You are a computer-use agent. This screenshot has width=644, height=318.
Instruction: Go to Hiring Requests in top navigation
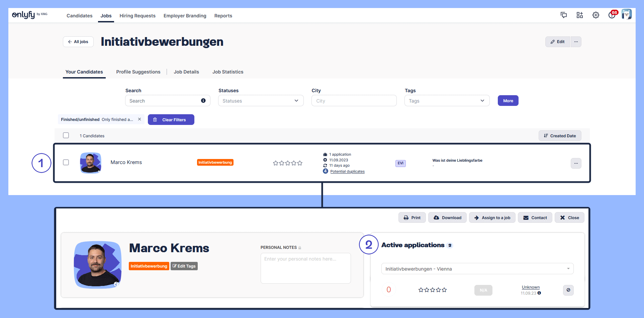137,16
